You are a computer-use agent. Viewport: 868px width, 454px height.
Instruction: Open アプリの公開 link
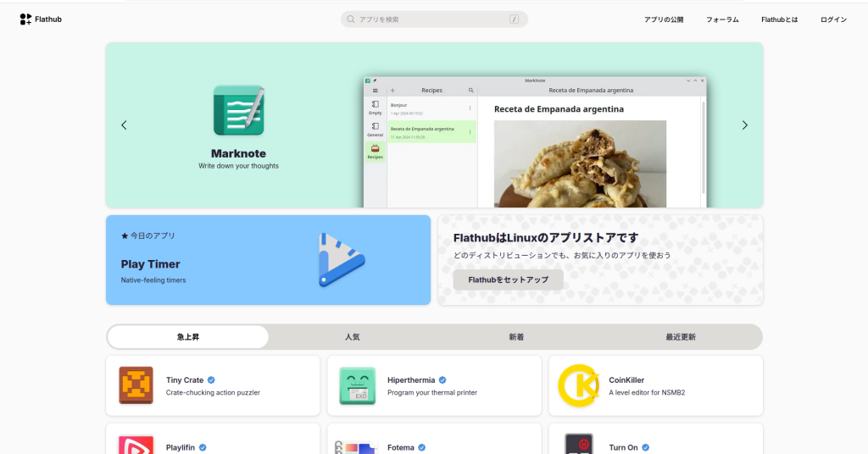point(663,19)
